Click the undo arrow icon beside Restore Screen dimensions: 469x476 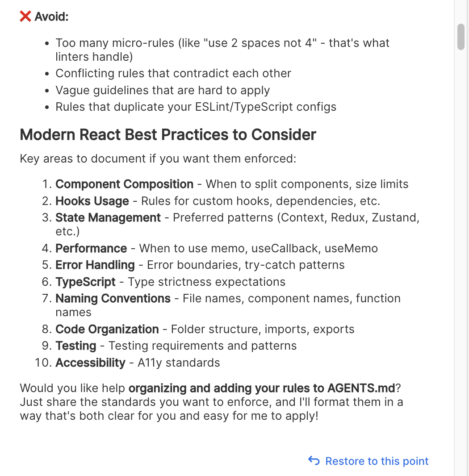[314, 461]
